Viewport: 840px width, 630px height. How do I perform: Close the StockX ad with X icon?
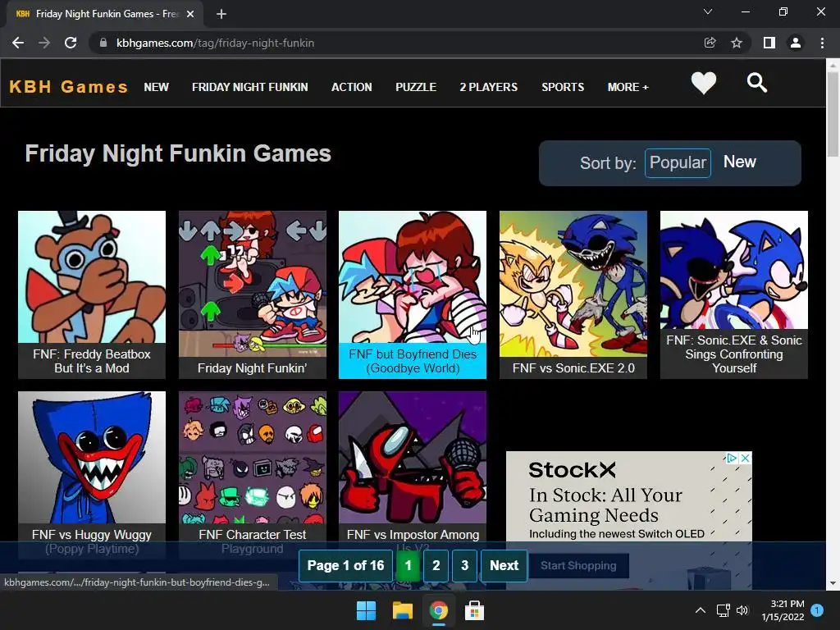[745, 458]
